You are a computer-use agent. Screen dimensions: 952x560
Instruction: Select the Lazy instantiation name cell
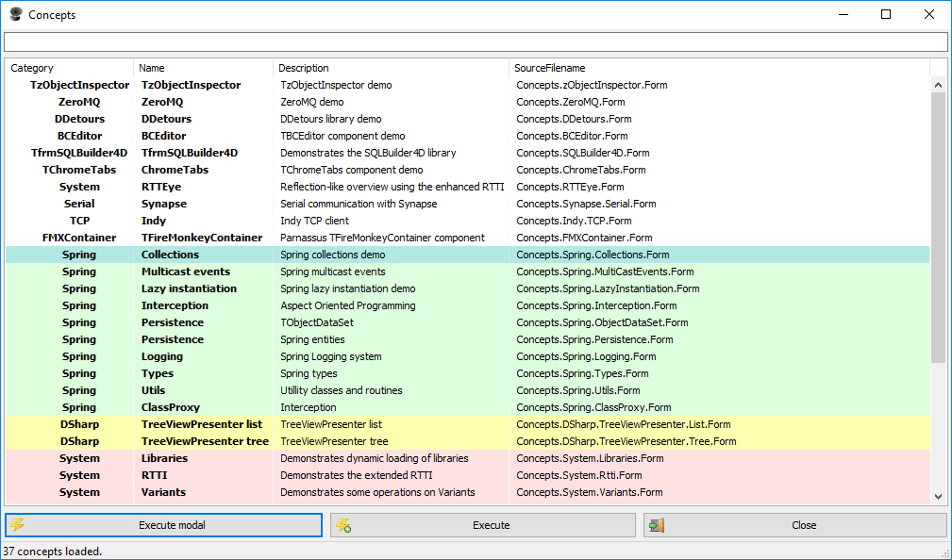click(x=189, y=288)
